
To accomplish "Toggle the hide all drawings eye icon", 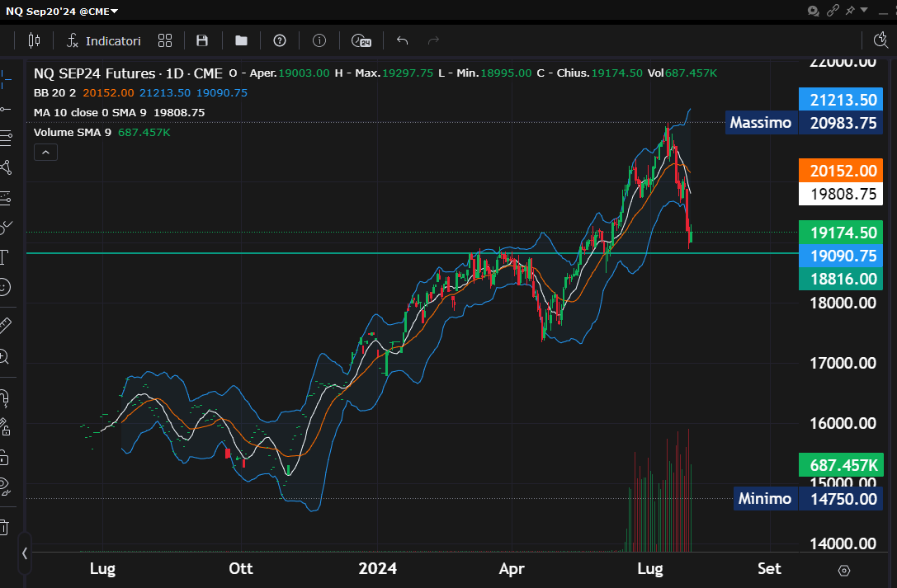I will [x=6, y=485].
